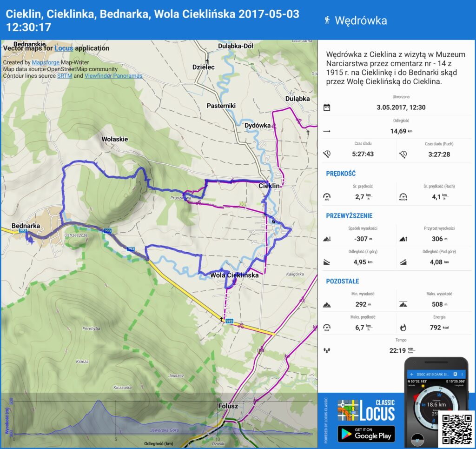
Task: Click the track time clock icon beside 5:27:43
Action: pyautogui.click(x=327, y=154)
